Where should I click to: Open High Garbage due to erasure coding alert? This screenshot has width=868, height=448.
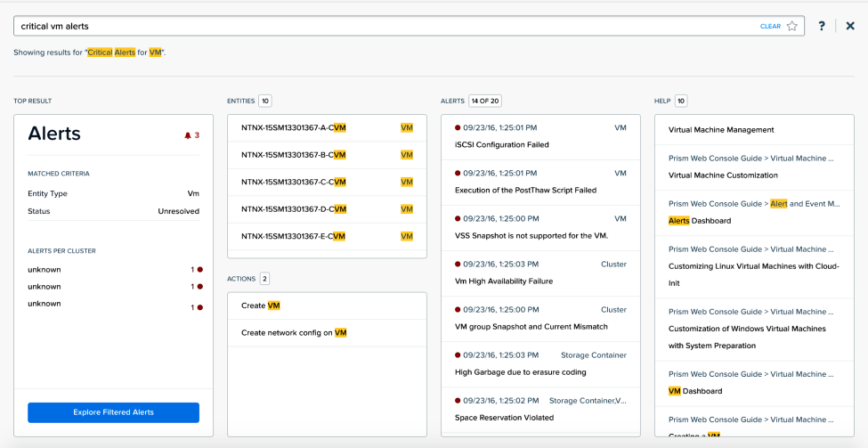pyautogui.click(x=541, y=364)
